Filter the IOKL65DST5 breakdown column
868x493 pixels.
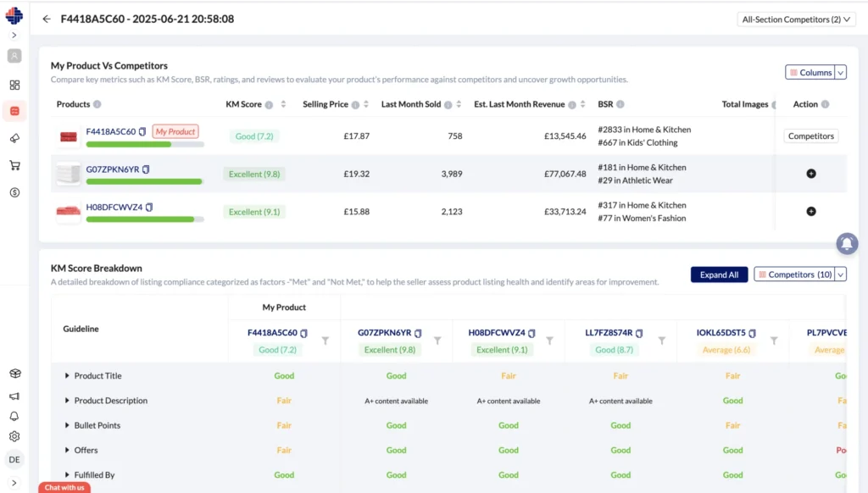[774, 341]
